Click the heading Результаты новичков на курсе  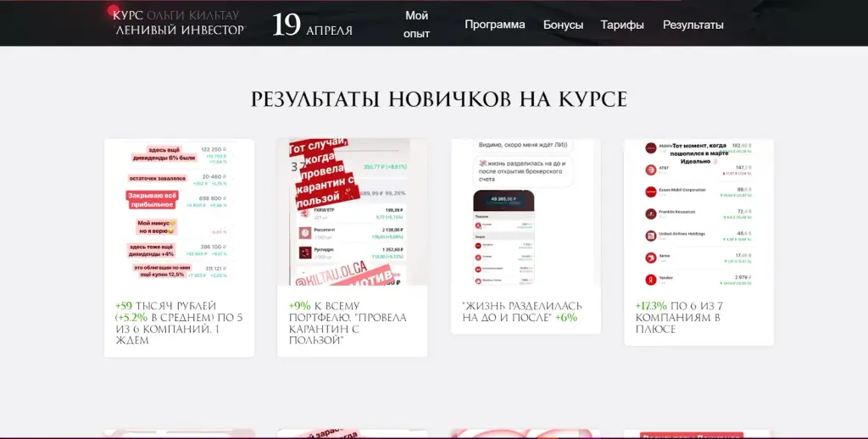pyautogui.click(x=439, y=99)
